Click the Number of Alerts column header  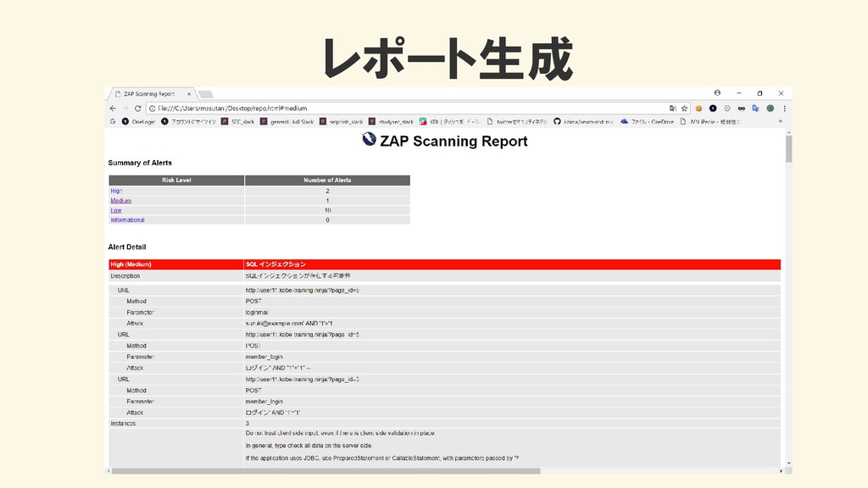pos(327,180)
